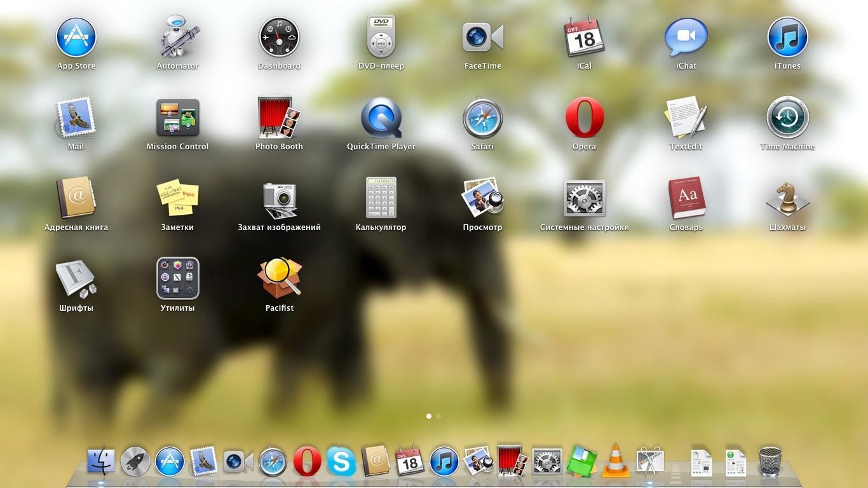Launch Automator from Launchpad

pos(178,37)
